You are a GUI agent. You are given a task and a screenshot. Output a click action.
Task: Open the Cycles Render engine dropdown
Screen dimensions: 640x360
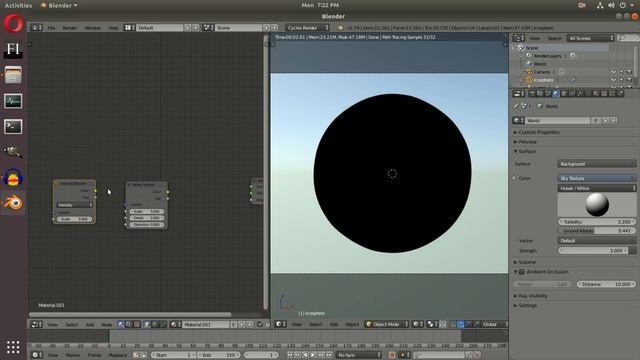pos(307,28)
